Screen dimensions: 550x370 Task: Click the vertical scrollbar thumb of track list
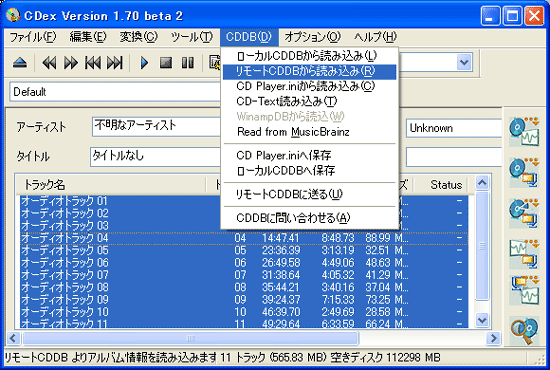[x=482, y=245]
